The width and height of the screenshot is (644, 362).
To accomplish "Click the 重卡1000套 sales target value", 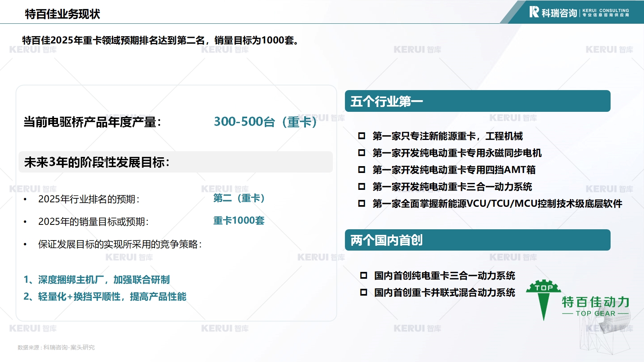I will (239, 220).
